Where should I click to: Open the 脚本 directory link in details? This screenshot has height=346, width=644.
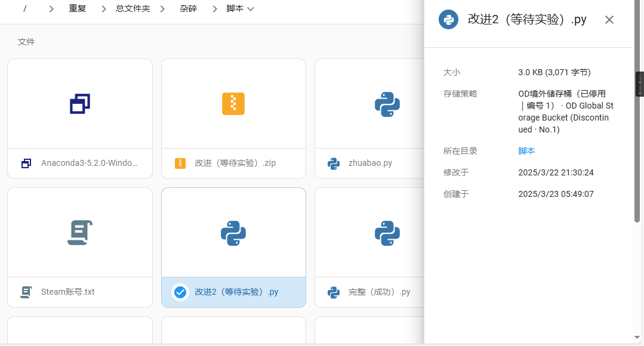[x=526, y=151]
